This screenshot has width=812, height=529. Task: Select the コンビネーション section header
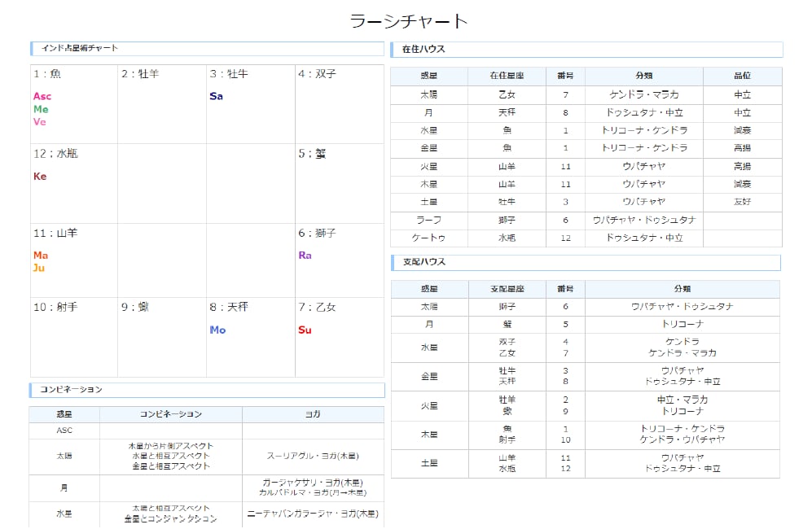(207, 390)
